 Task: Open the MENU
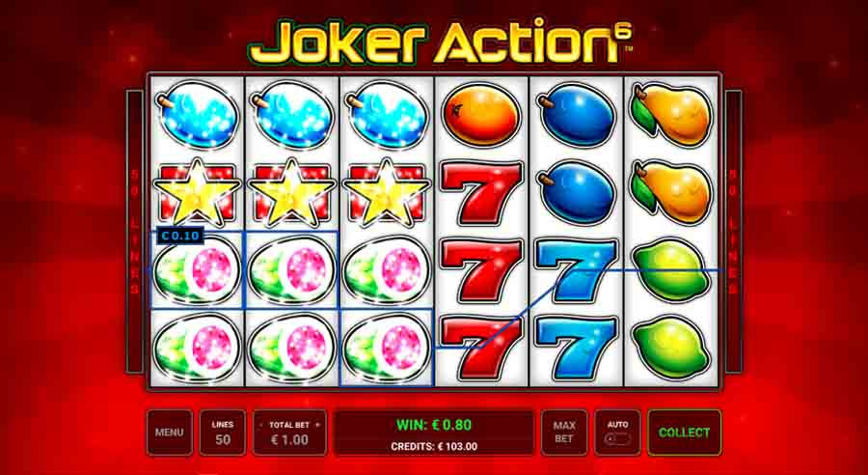[170, 433]
